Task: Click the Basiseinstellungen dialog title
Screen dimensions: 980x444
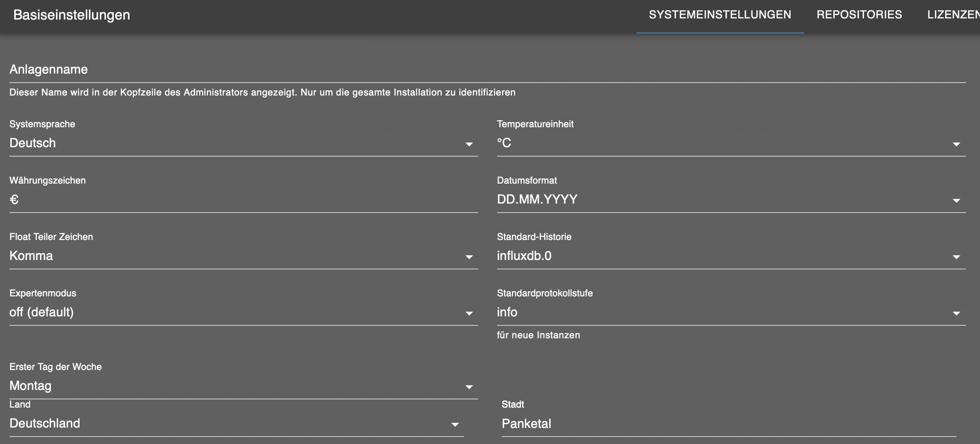Action: pyautogui.click(x=72, y=15)
